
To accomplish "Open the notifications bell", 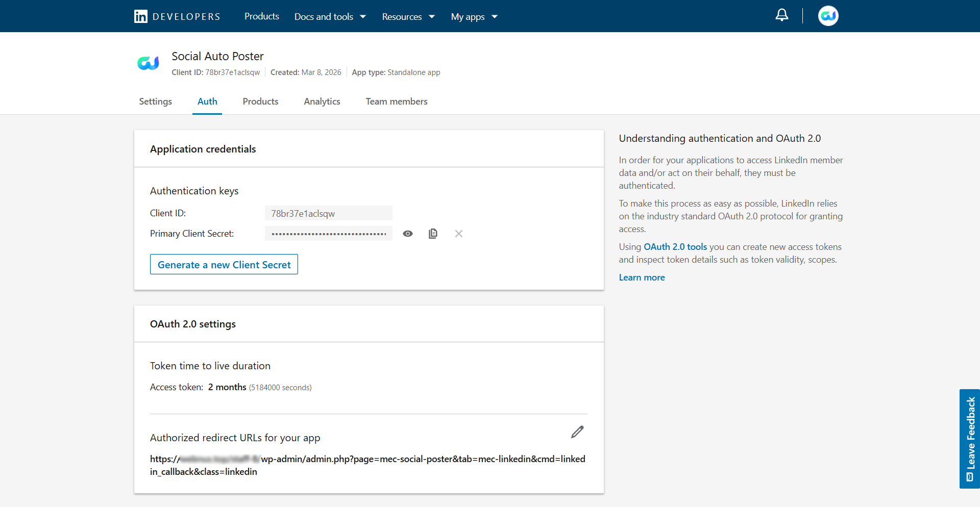I will click(781, 15).
